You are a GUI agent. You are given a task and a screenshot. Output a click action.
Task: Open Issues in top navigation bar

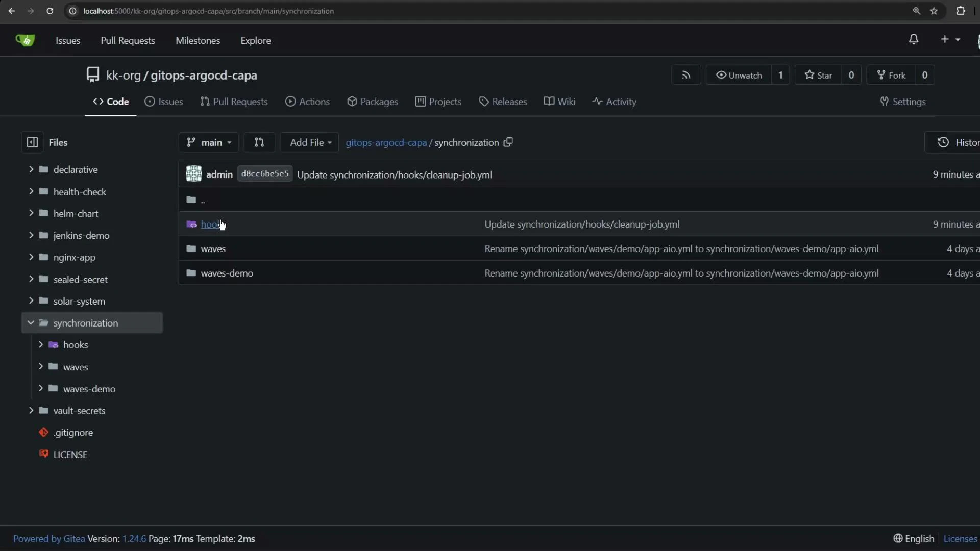coord(68,40)
